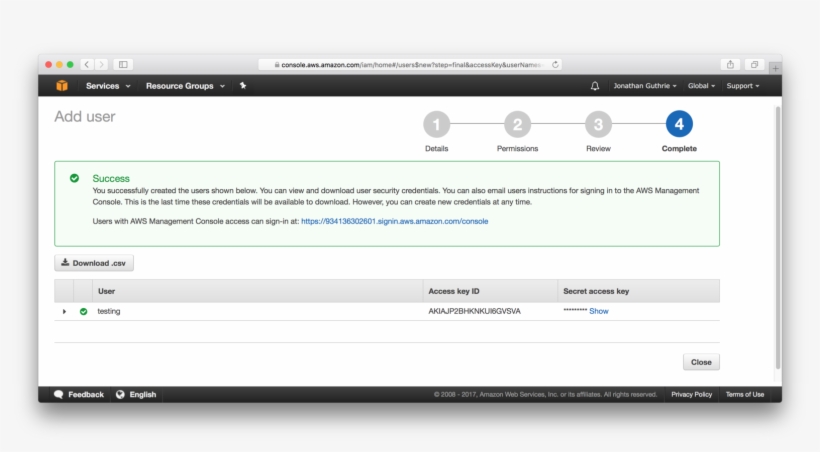The height and width of the screenshot is (452, 820).
Task: Open a new Safari tab
Action: (x=775, y=68)
